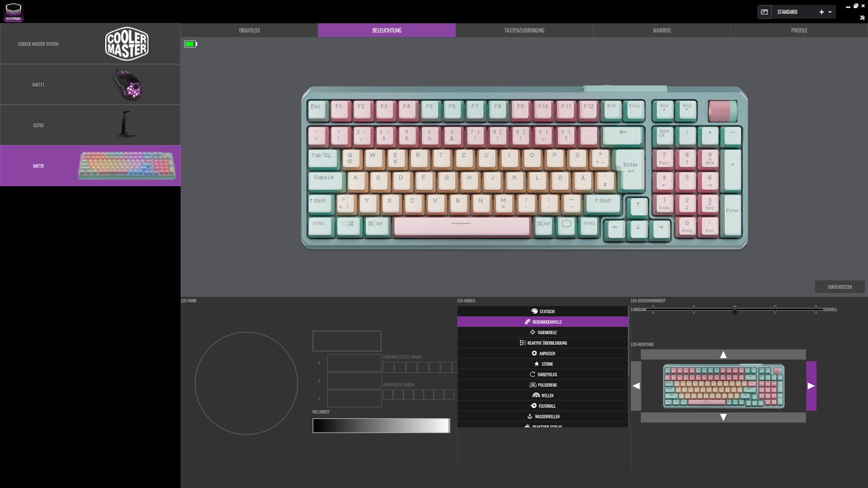Viewport: 868px width, 488px height.
Task: Select Feuerball LED mode
Action: pyautogui.click(x=542, y=406)
